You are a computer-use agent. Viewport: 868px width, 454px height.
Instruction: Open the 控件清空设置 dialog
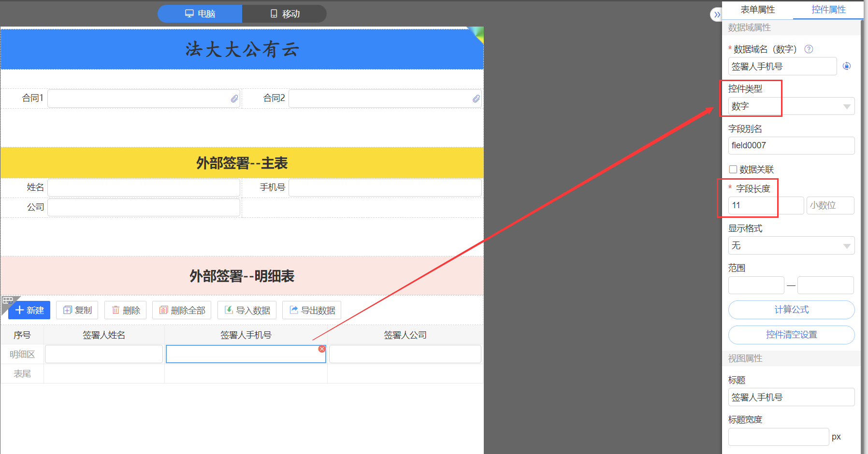tap(791, 335)
